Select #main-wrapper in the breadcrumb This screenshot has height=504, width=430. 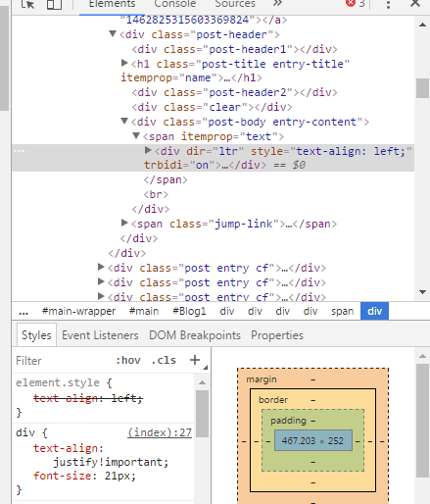click(78, 311)
